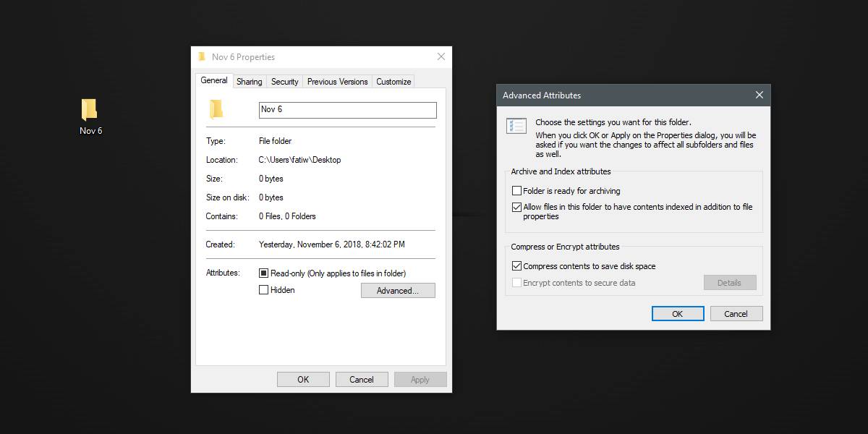This screenshot has height=434, width=868.
Task: Click Apply in Nov 6 Properties
Action: coord(420,380)
